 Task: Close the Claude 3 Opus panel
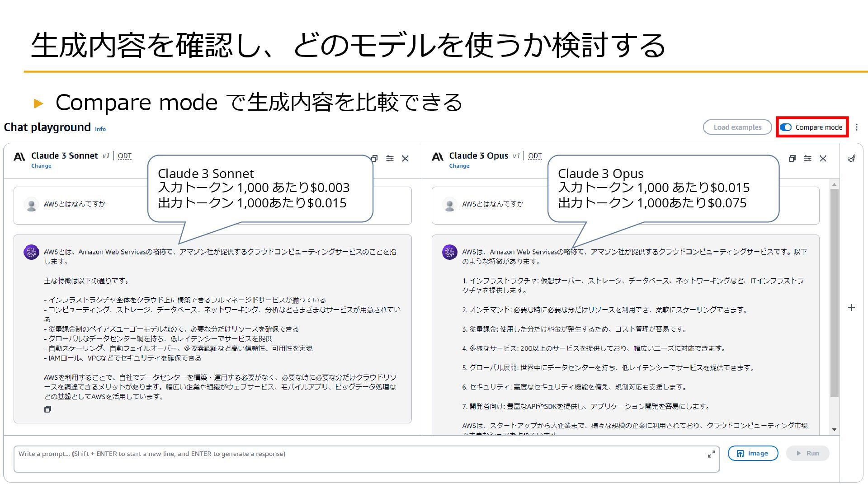pyautogui.click(x=823, y=159)
